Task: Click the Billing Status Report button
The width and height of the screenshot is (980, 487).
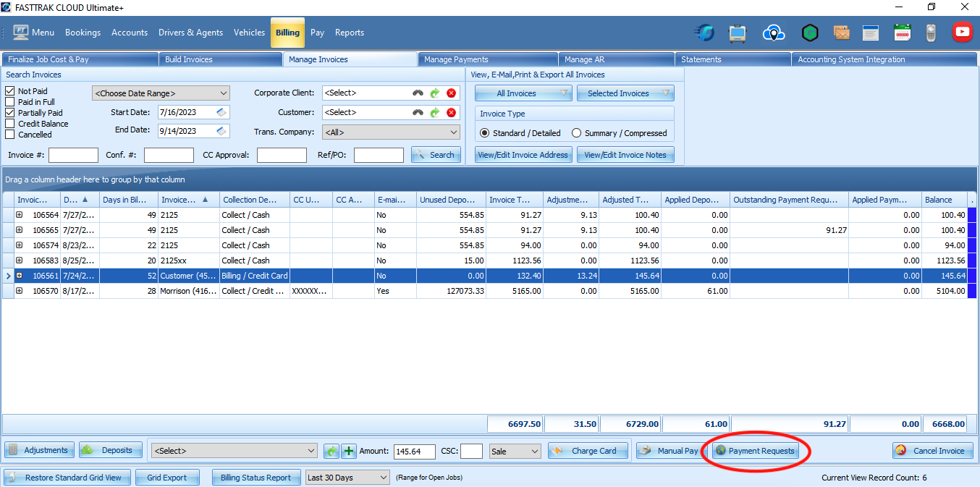Action: click(255, 478)
